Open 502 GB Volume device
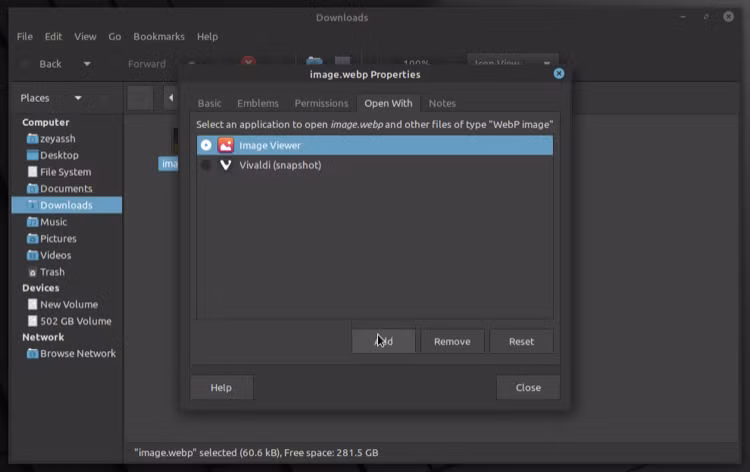Viewport: 750px width, 472px height. click(x=76, y=321)
